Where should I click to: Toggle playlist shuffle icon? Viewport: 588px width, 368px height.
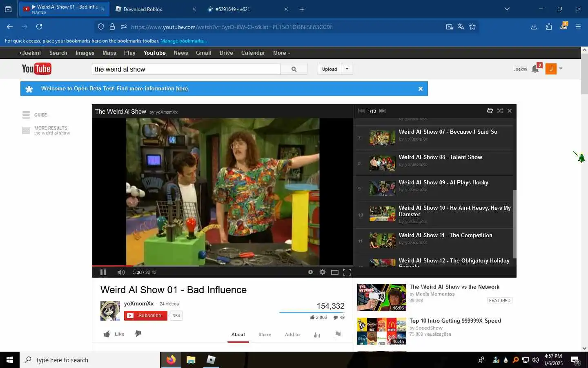tap(500, 110)
